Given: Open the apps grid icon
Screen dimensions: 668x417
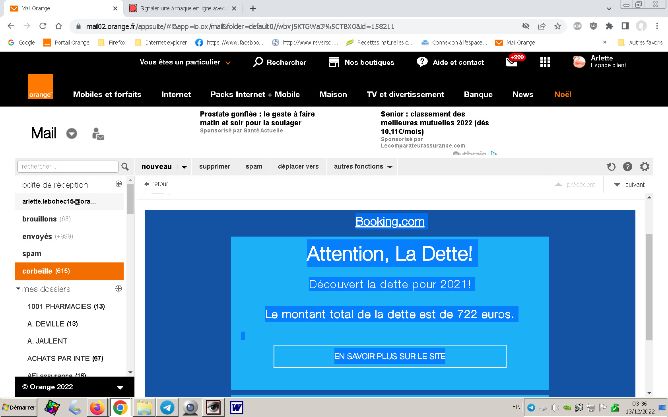Looking at the screenshot, I should (x=545, y=62).
